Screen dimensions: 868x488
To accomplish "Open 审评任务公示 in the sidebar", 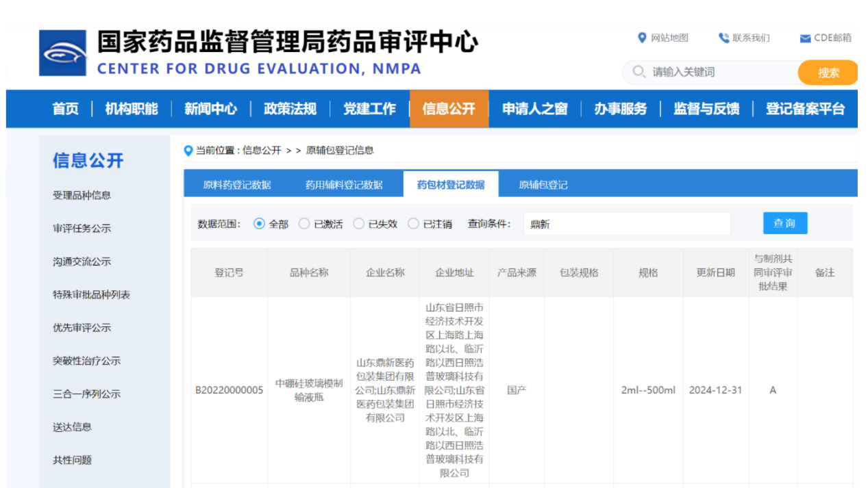I will click(82, 229).
